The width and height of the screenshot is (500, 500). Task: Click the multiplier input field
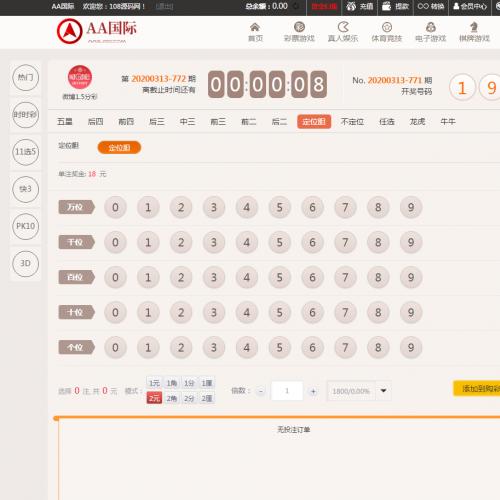[x=287, y=391]
